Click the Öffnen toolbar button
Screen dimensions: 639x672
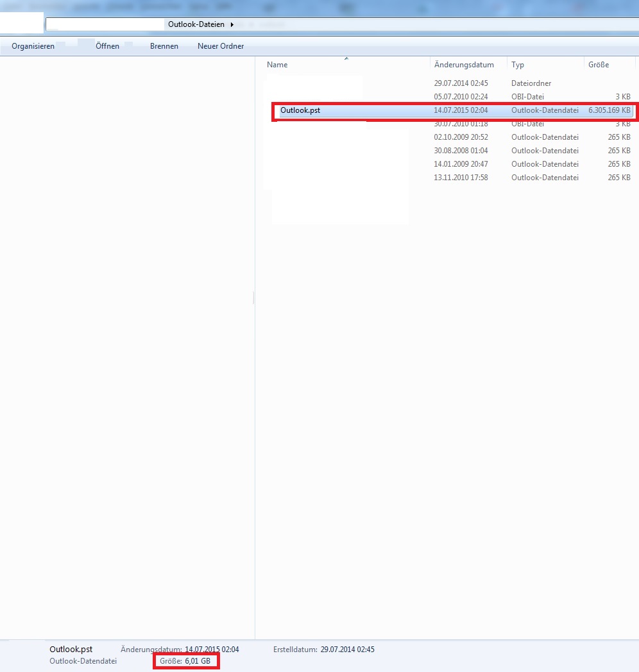pos(107,46)
